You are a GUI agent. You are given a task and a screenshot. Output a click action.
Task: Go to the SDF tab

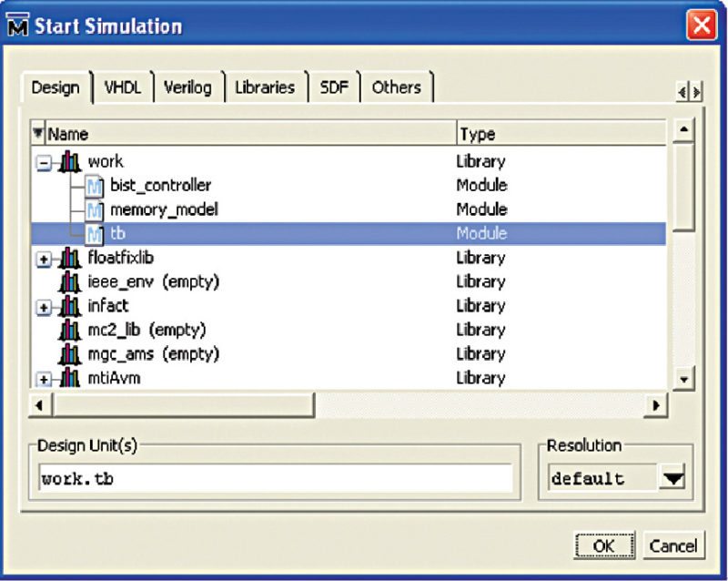coord(334,88)
